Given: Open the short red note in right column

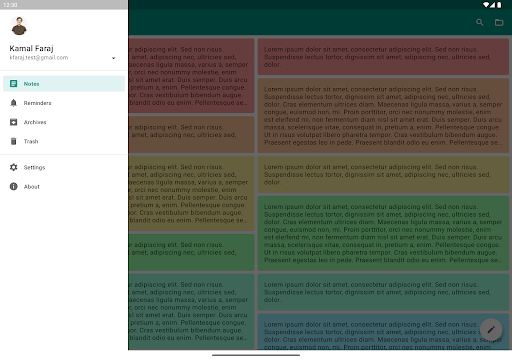Looking at the screenshot, I should point(383,57).
